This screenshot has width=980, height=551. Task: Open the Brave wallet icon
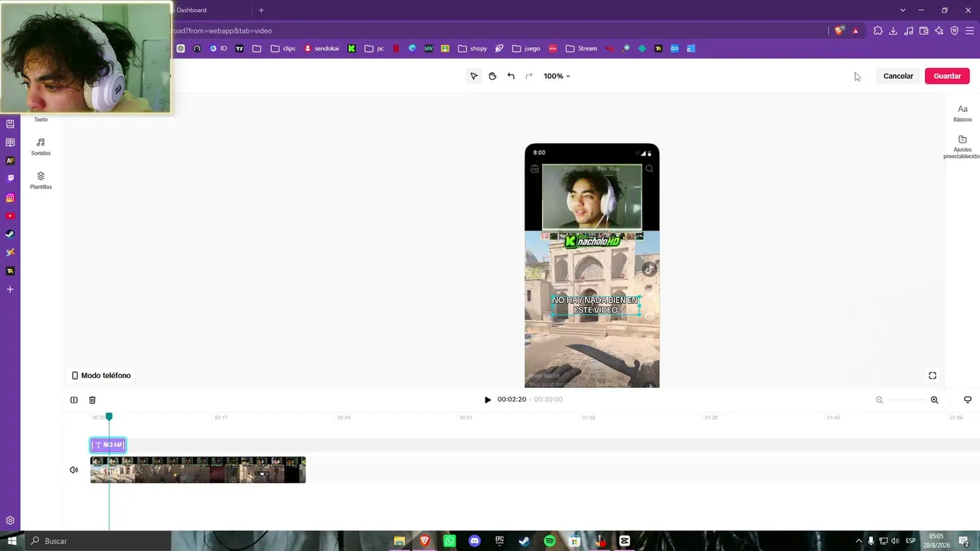924,31
